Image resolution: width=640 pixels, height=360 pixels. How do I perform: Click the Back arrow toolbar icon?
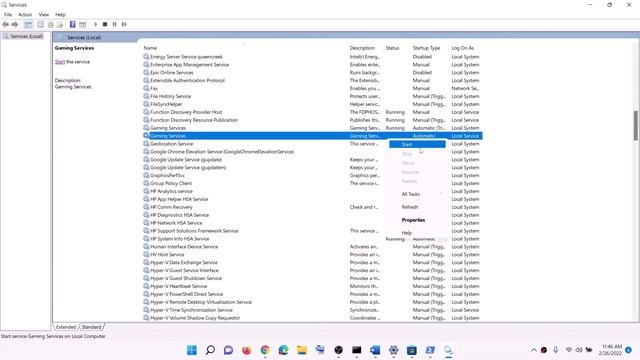pos(6,24)
